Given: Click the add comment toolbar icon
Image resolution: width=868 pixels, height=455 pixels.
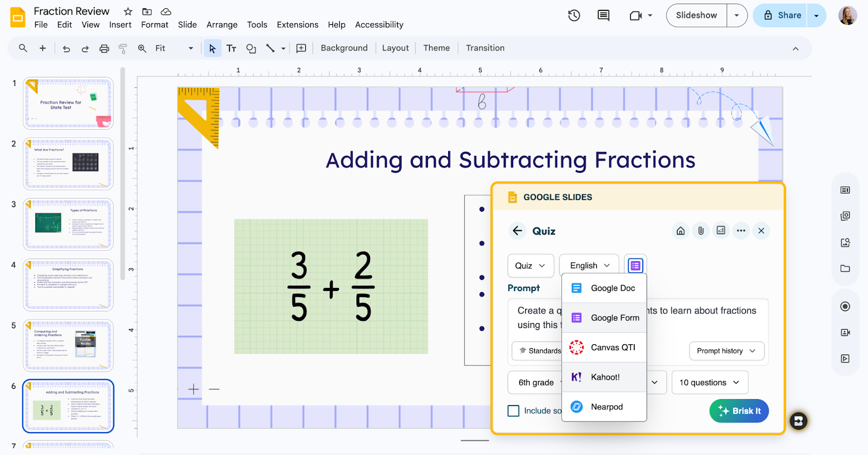Looking at the screenshot, I should click(301, 48).
